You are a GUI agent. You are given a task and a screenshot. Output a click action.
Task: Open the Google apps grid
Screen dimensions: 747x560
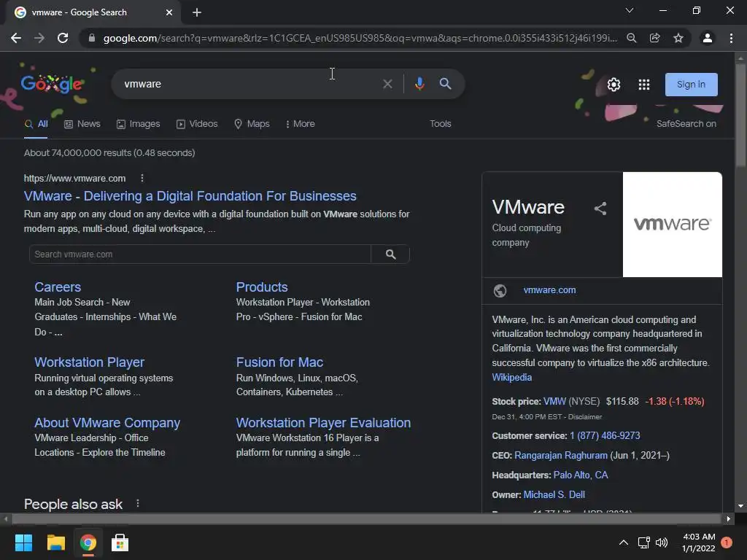pyautogui.click(x=644, y=85)
